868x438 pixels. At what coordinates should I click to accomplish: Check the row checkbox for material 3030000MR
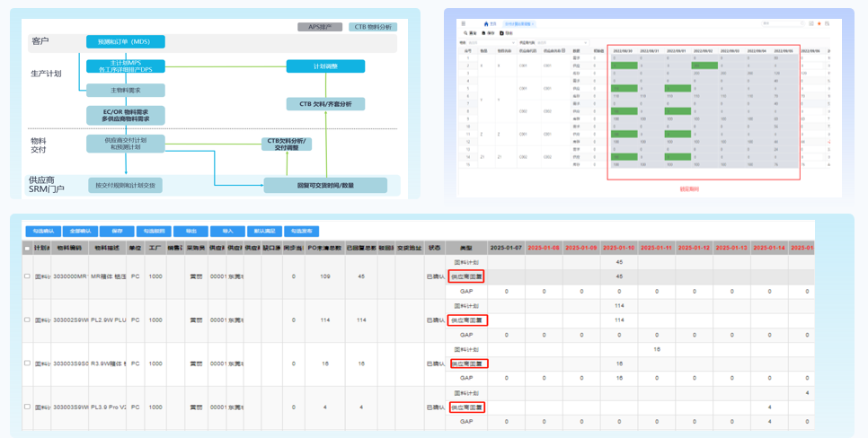[27, 276]
